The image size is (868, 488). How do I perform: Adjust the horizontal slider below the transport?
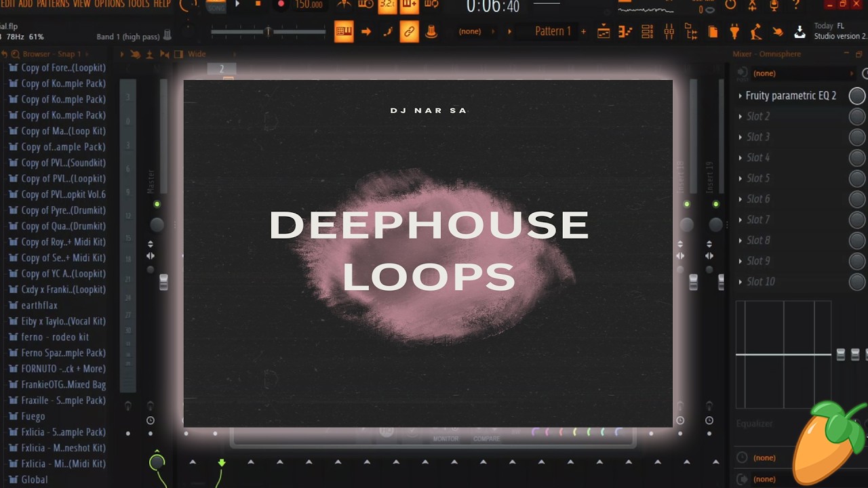(267, 31)
